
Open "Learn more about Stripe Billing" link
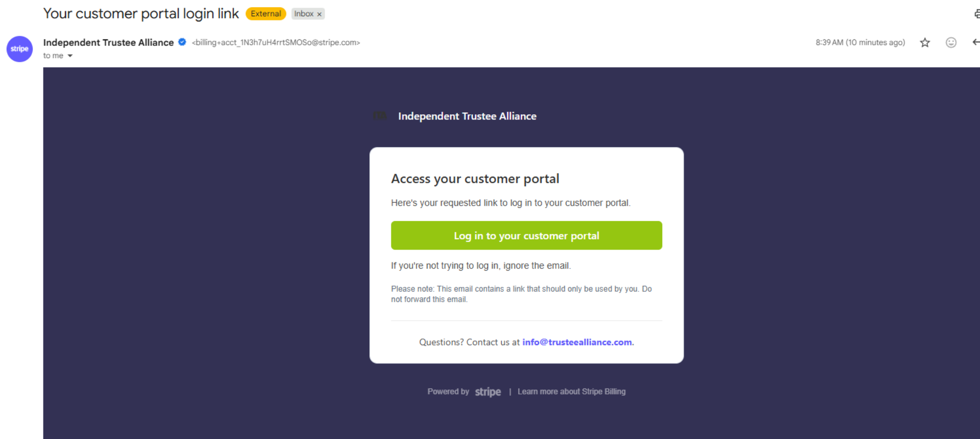571,392
